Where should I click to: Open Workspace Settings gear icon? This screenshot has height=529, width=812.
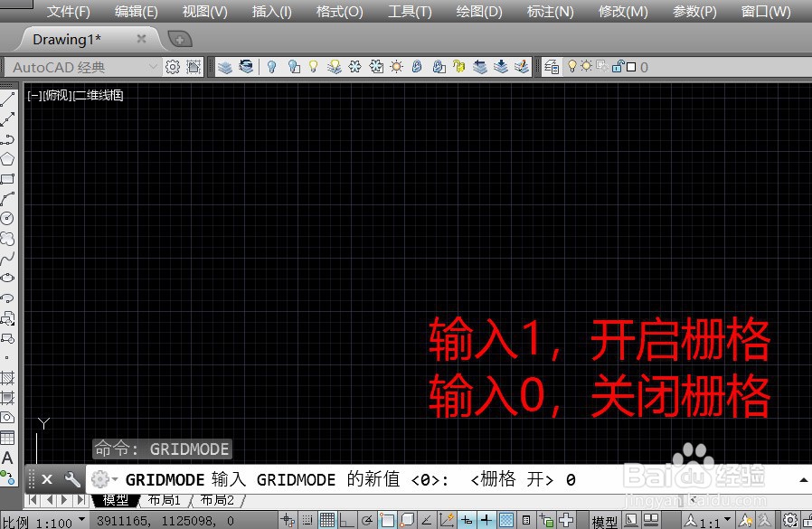tap(173, 67)
